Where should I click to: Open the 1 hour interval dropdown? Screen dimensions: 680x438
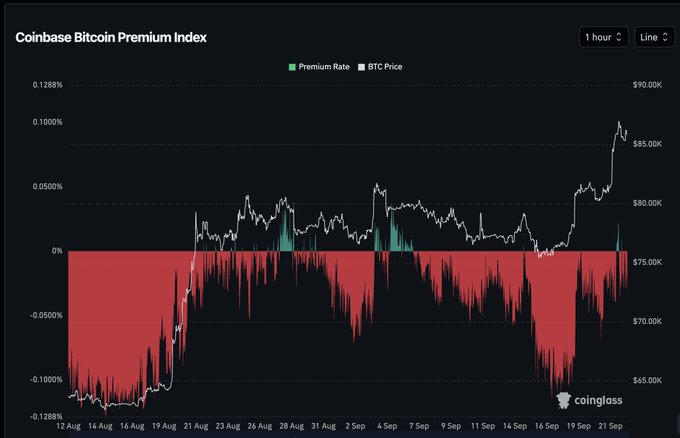[x=603, y=37]
